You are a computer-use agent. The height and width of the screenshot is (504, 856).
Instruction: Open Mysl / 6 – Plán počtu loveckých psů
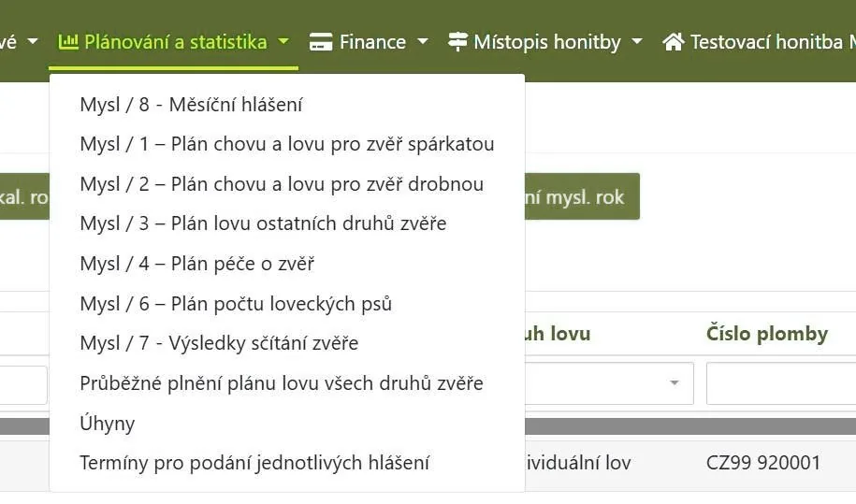click(x=236, y=303)
